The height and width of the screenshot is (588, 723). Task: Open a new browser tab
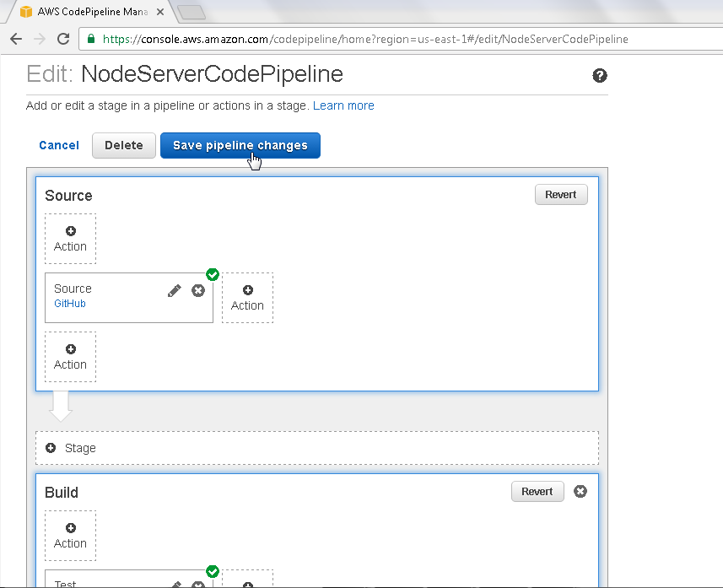192,12
